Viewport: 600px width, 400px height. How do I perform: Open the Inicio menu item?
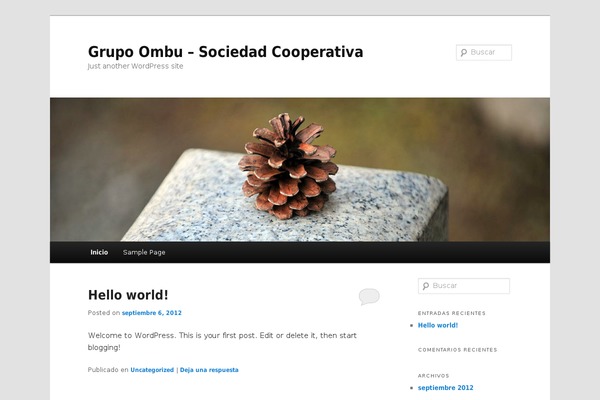pyautogui.click(x=99, y=252)
